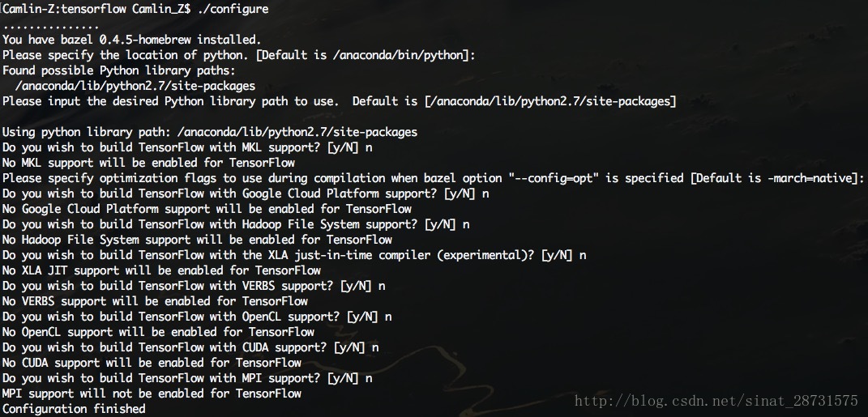This screenshot has height=417, width=868.
Task: Click the bazel 0.4.5-homebrew version line
Action: [x=132, y=40]
